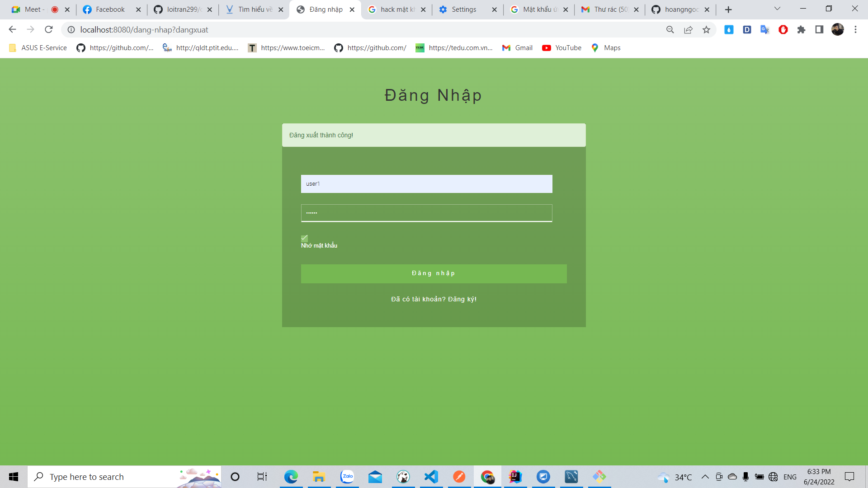Open the browser Extensions puzzle icon
Image resolution: width=868 pixels, height=488 pixels.
(x=802, y=29)
